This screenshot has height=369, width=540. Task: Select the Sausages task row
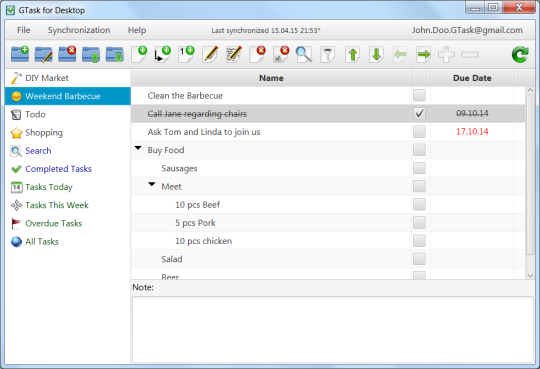coord(328,168)
